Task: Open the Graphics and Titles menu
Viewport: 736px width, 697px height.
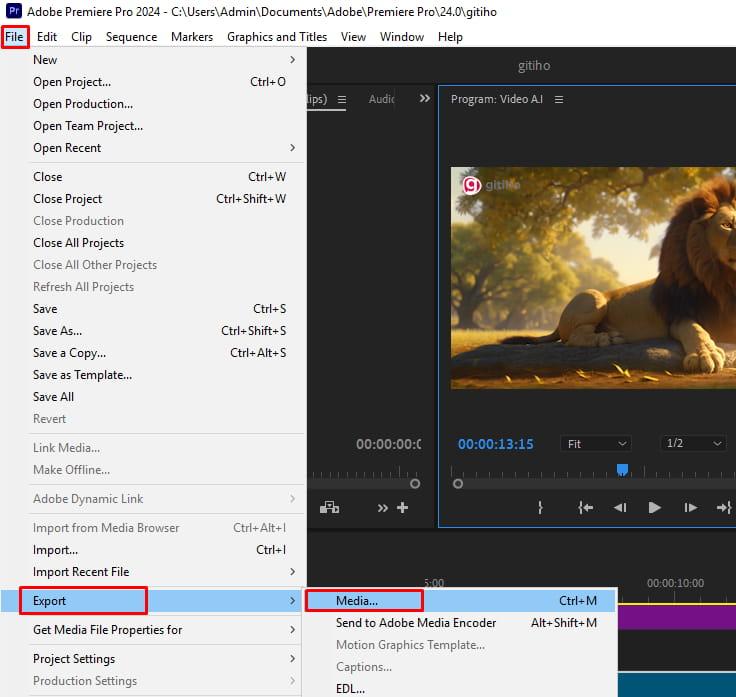Action: tap(277, 37)
